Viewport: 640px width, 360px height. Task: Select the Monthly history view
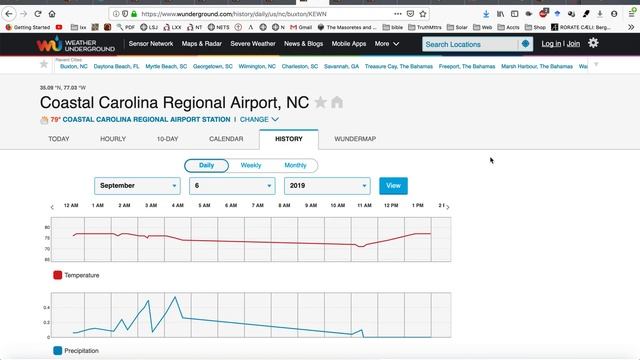click(295, 165)
